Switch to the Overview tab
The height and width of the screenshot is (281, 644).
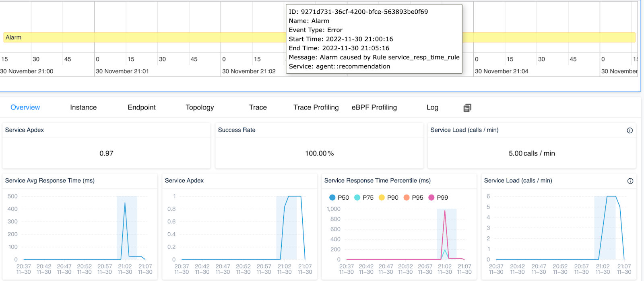click(25, 107)
